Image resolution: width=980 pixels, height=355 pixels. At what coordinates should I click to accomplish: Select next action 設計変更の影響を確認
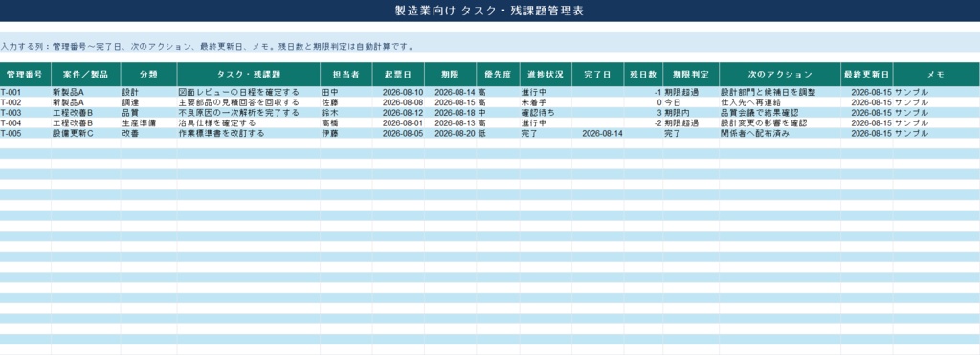779,123
